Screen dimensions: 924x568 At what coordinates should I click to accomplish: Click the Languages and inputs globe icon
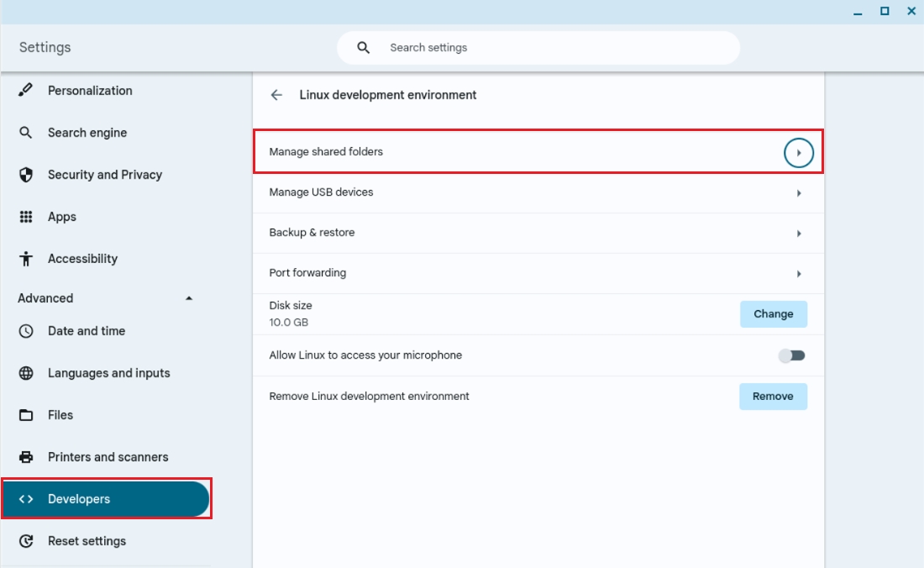[x=26, y=373]
